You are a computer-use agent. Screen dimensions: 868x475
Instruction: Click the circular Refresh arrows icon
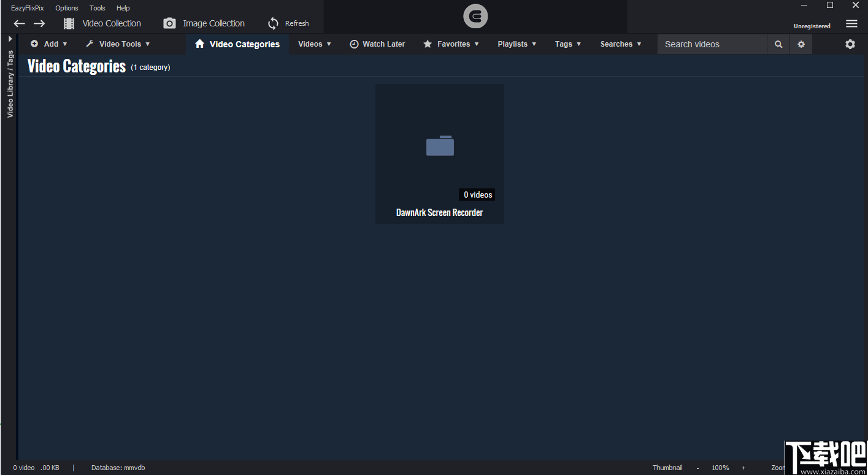coord(273,23)
